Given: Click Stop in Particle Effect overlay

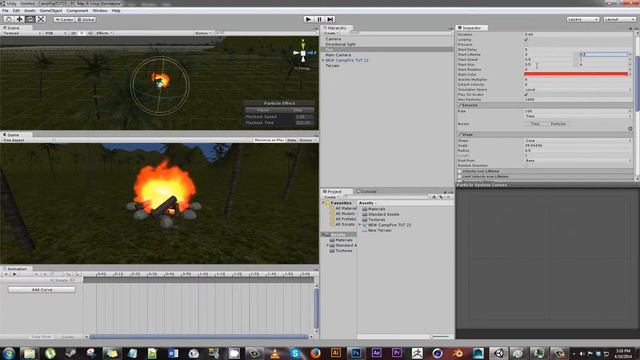Looking at the screenshot, I should [298, 110].
